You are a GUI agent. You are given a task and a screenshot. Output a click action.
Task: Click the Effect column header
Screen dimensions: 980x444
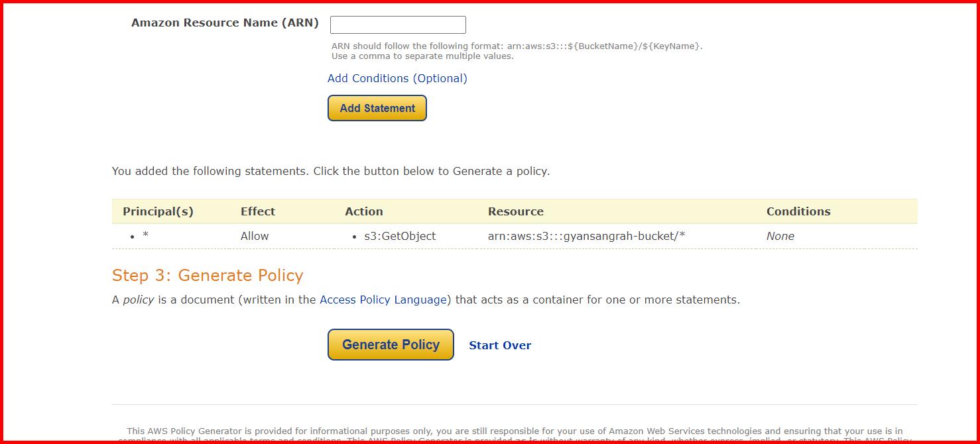257,211
